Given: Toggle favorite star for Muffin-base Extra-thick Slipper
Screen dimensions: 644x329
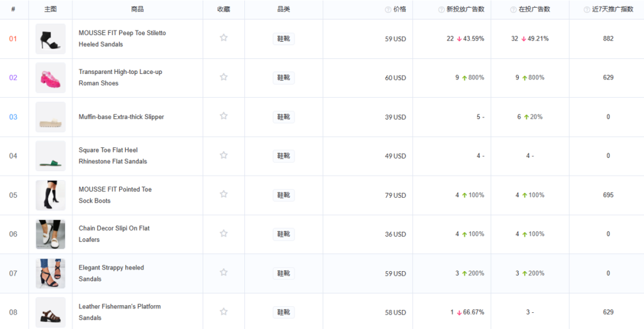Looking at the screenshot, I should tap(224, 116).
